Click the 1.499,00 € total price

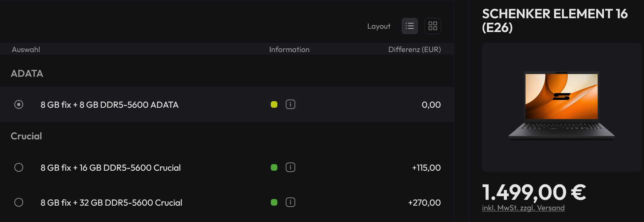534,192
